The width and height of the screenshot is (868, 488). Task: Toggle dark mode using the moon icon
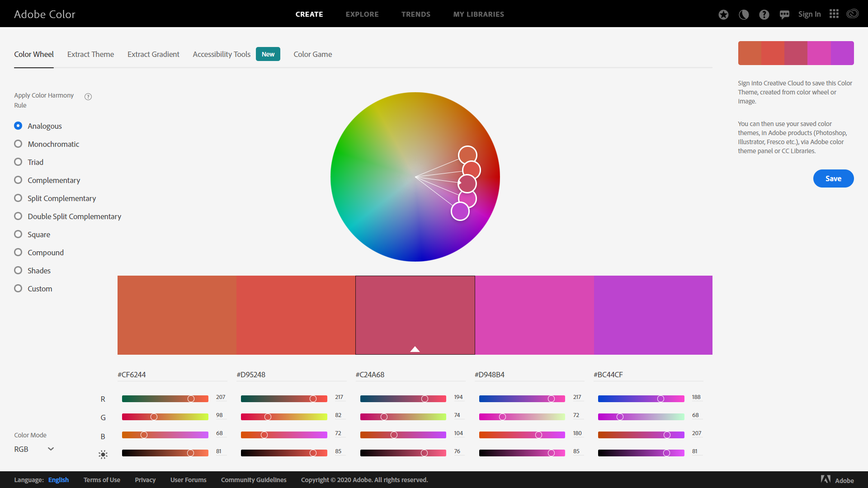click(x=744, y=14)
